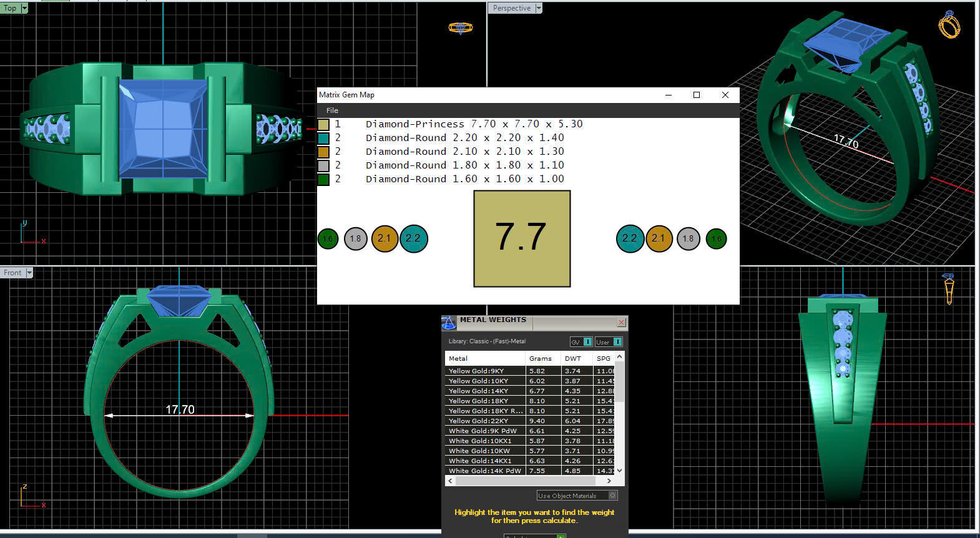Screen dimensions: 980x538
Task: Click the metal list scroll-down arrow
Action: coord(620,471)
